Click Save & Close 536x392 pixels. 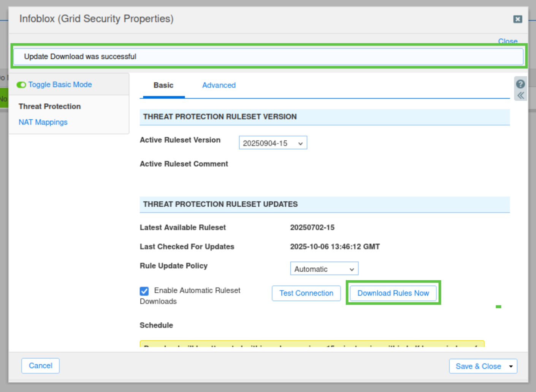[x=478, y=366]
